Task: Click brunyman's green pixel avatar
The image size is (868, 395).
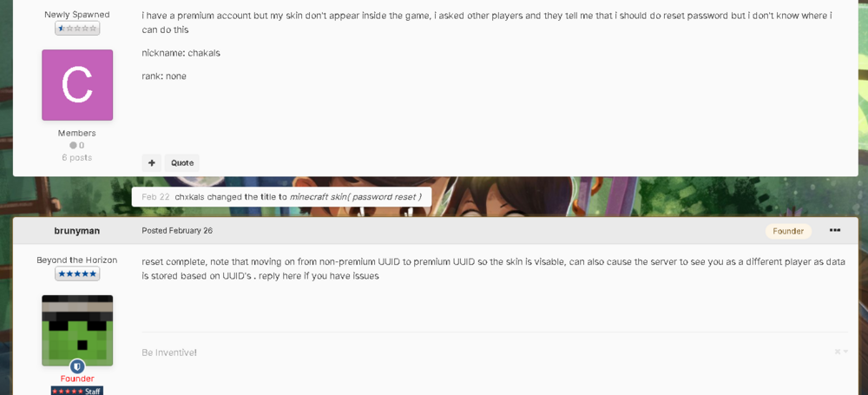Action: (x=77, y=330)
